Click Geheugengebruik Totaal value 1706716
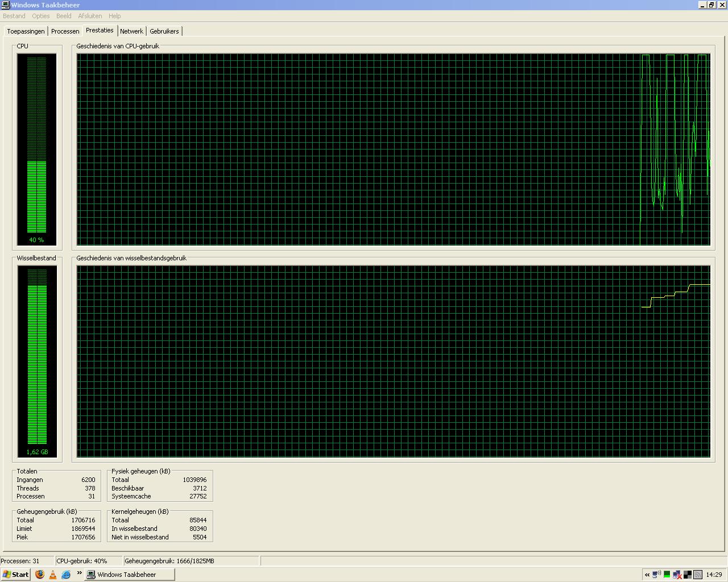728x582 pixels. (x=83, y=520)
